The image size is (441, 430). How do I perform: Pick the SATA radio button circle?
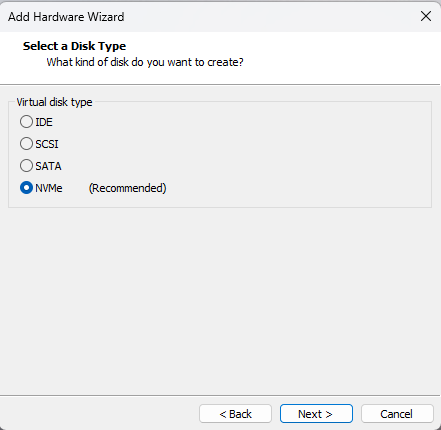tap(26, 166)
